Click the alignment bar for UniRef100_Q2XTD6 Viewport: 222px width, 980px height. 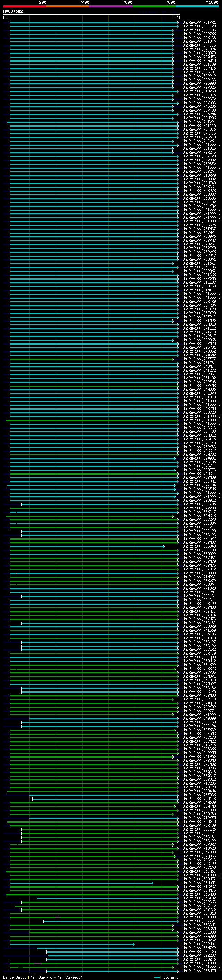point(92,30)
